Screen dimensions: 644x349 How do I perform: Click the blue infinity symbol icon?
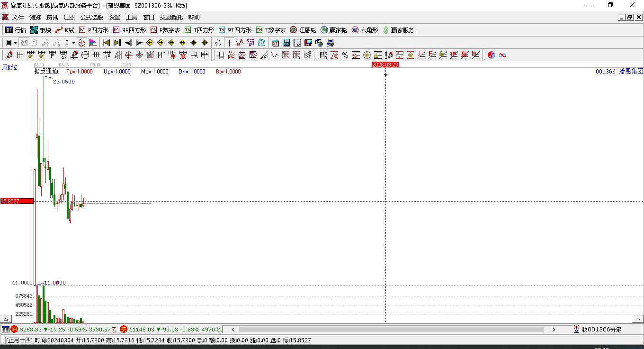tap(502, 55)
